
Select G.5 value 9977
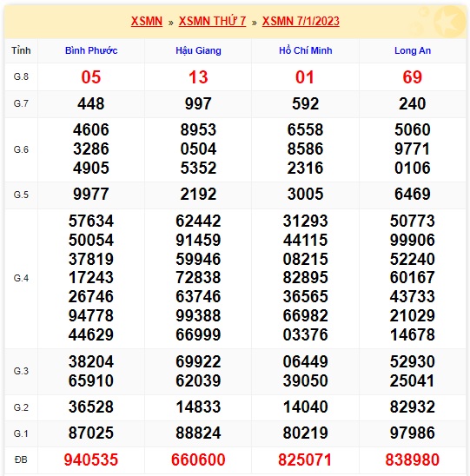pos(90,195)
